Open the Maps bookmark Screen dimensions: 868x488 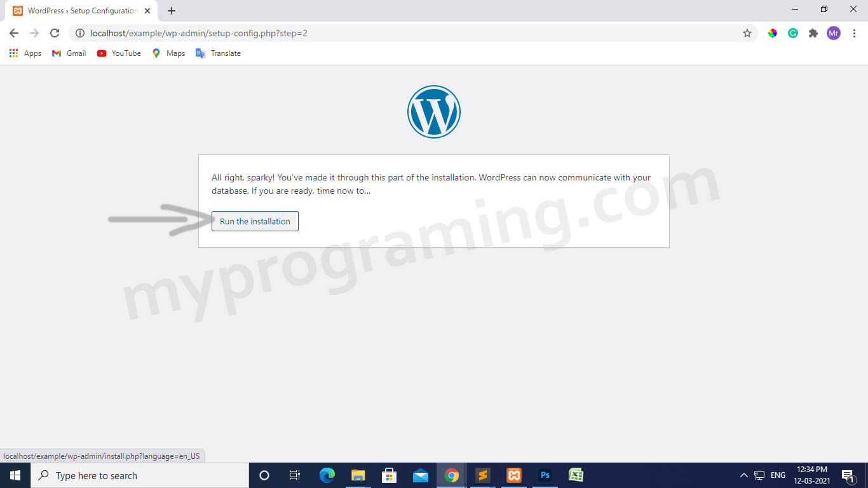coord(168,53)
